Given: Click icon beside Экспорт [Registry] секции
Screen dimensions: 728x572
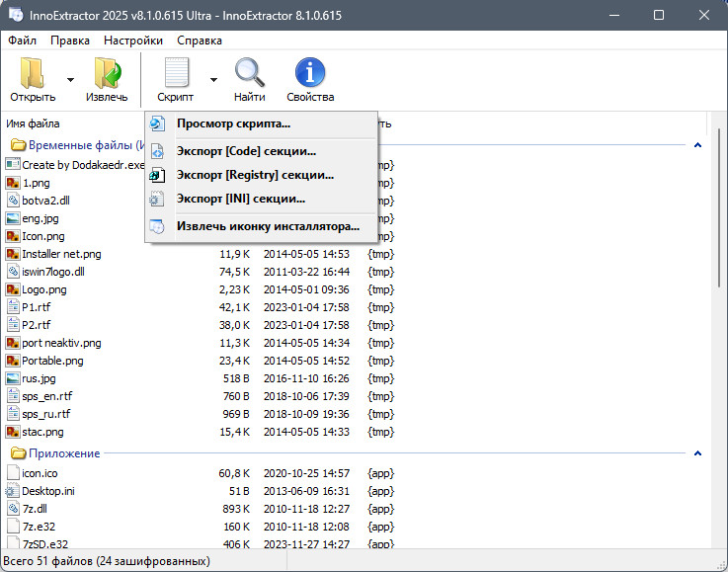Looking at the screenshot, I should 157,175.
